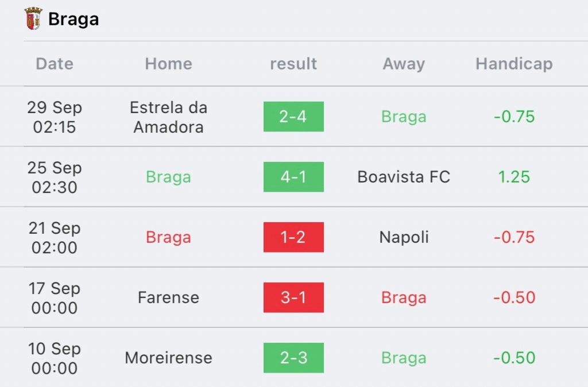Click the 1.25 handicap value
Viewport: 588px width, 387px height.
point(514,177)
